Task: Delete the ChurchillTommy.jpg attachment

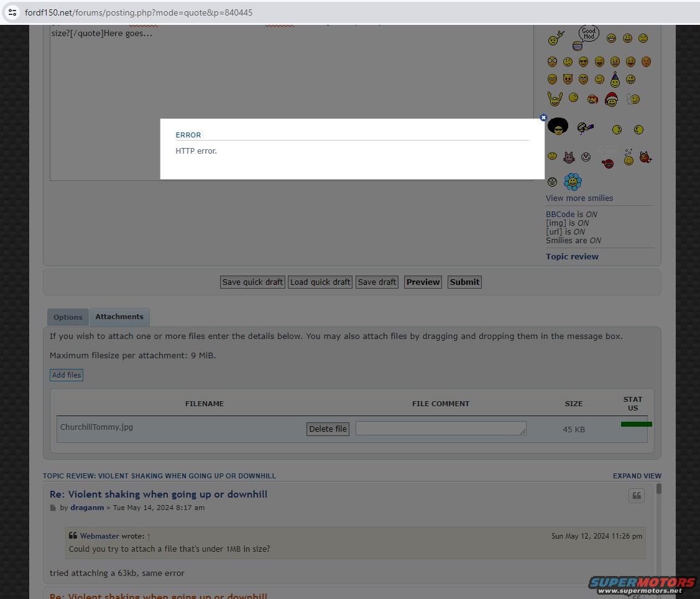Action: point(328,429)
